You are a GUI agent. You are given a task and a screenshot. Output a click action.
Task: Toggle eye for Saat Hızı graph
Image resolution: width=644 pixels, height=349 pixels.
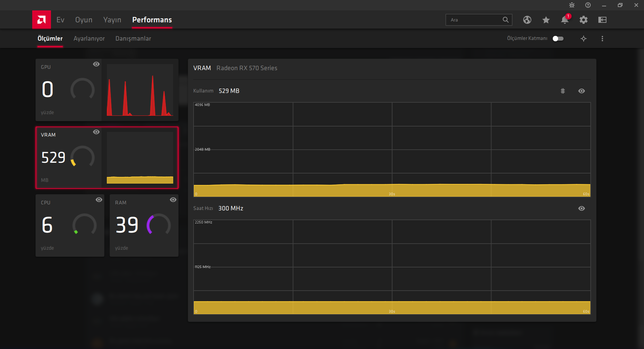(582, 208)
